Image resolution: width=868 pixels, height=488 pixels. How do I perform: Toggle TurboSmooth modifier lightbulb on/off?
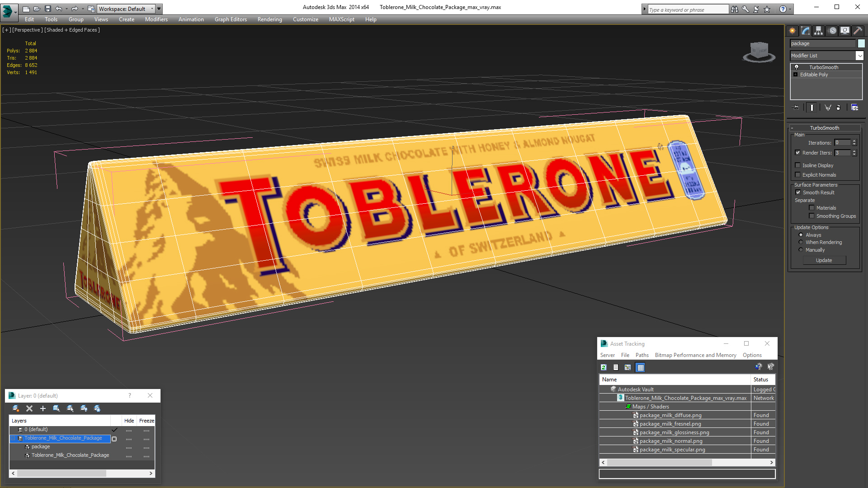(797, 67)
